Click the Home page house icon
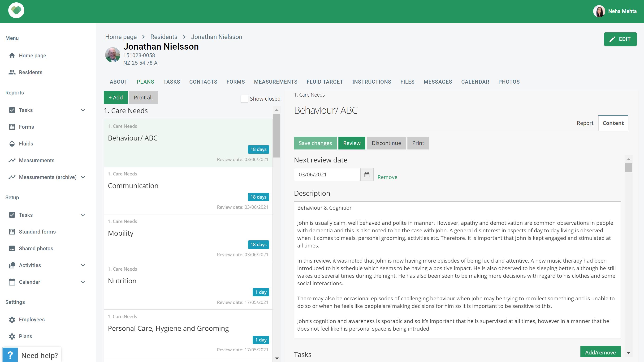This screenshot has height=362, width=644. coord(12,55)
